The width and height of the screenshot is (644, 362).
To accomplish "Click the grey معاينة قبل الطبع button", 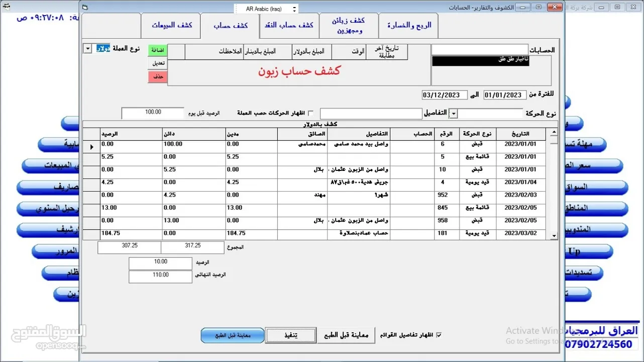I will (x=346, y=335).
